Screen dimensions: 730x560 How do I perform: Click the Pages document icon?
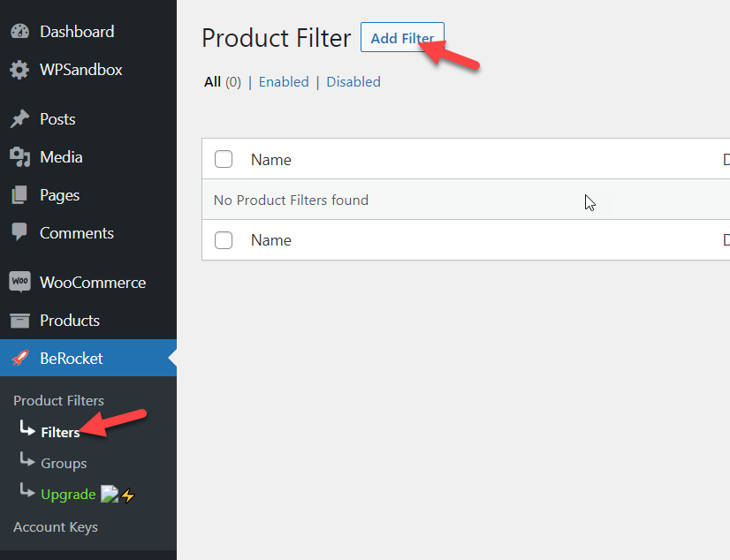19,195
